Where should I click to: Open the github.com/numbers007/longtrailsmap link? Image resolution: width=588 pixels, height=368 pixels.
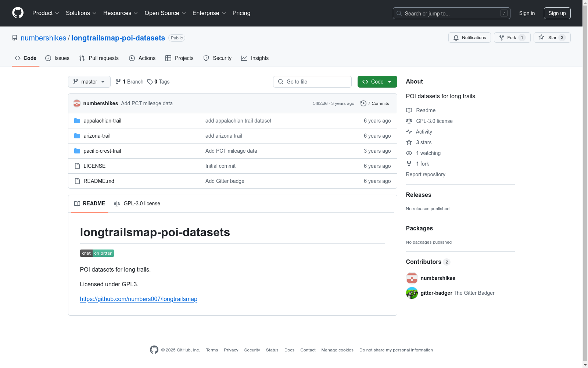[139, 299]
